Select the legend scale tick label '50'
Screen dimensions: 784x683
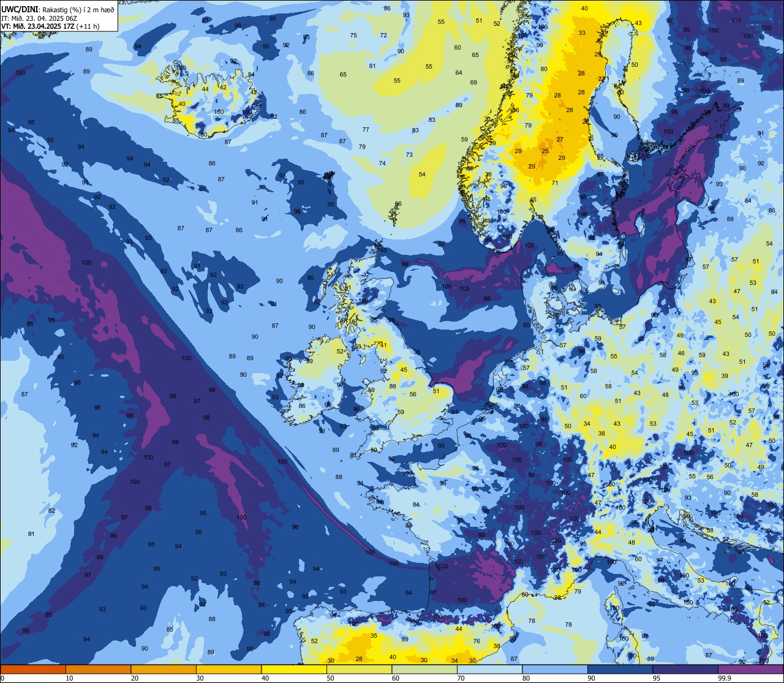click(x=331, y=677)
